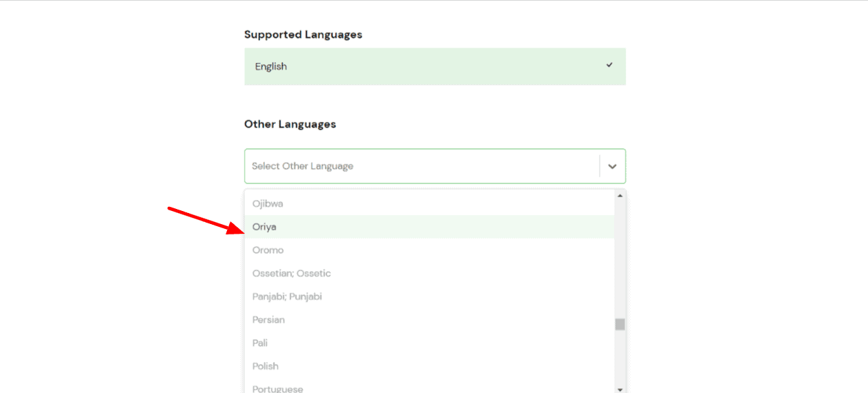Click the Other Languages heading
This screenshot has height=393, width=868.
tap(290, 124)
